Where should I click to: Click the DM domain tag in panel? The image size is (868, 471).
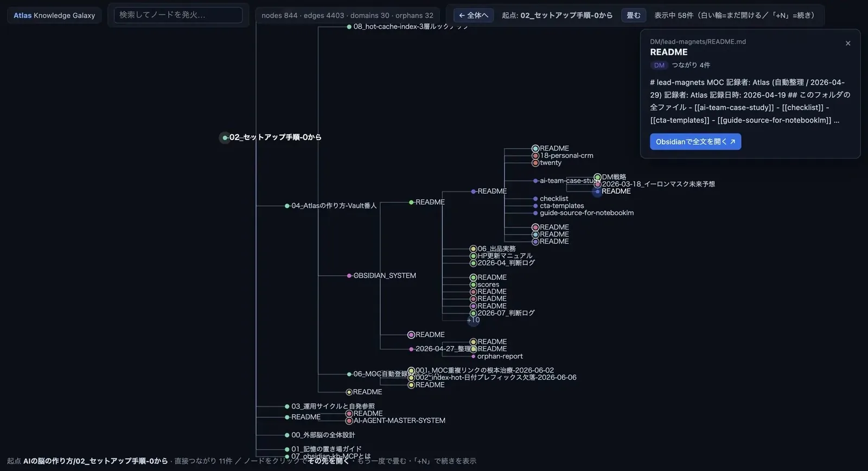[x=659, y=65]
